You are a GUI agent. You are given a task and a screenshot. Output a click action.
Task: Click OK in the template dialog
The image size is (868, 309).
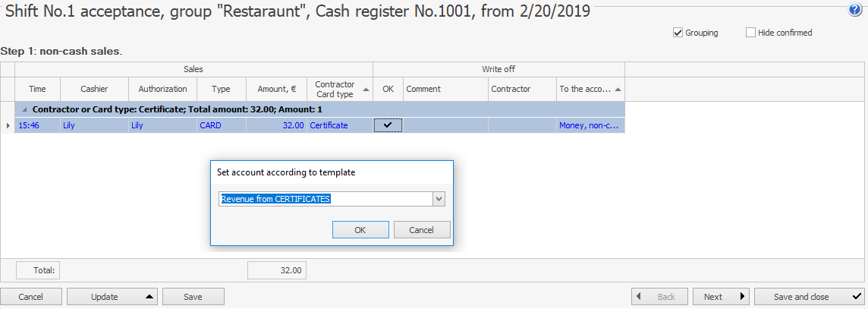click(x=360, y=230)
